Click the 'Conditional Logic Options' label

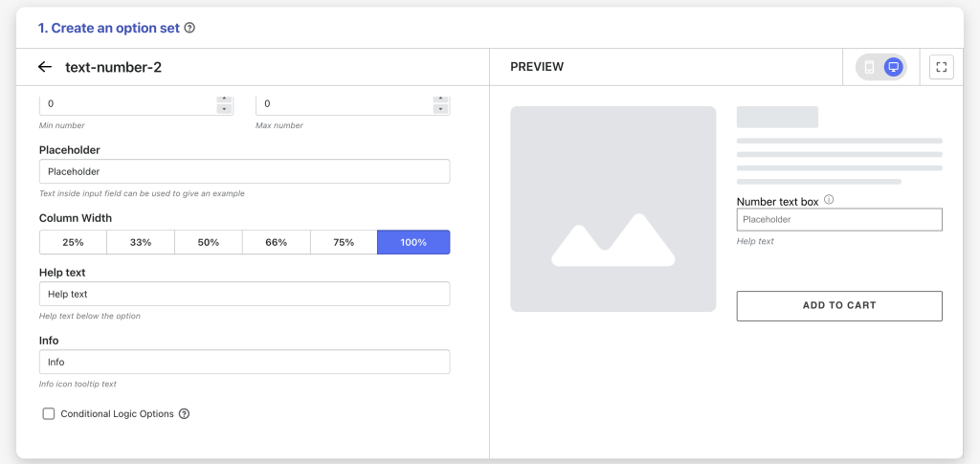[117, 413]
